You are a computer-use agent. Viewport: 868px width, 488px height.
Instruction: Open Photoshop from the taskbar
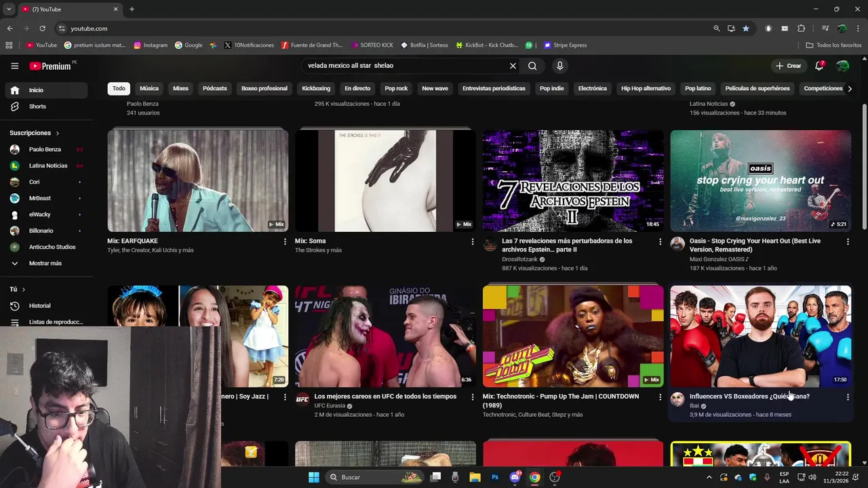pyautogui.click(x=495, y=477)
